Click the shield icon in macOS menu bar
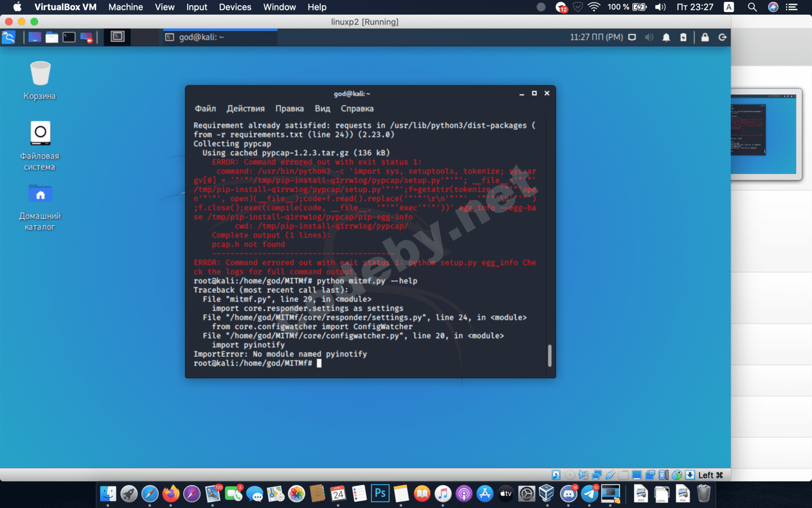 (578, 7)
